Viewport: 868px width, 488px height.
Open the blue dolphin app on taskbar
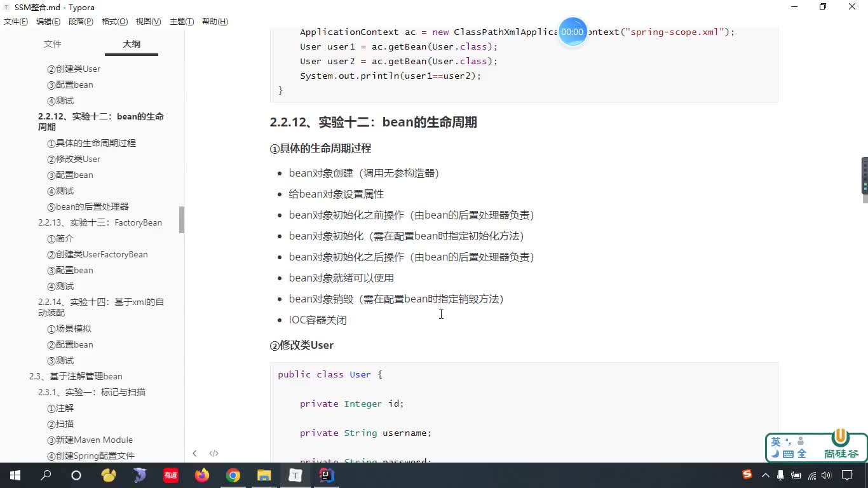[x=140, y=475]
